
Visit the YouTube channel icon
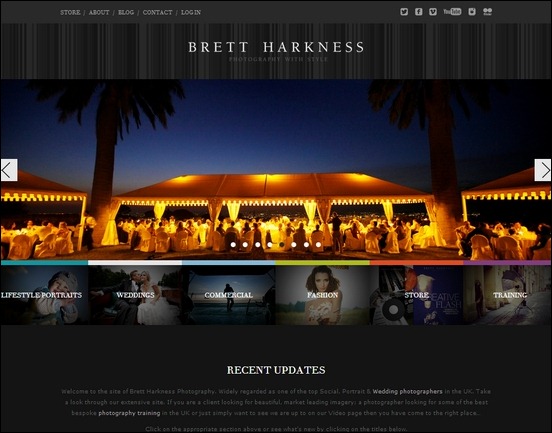tap(452, 12)
